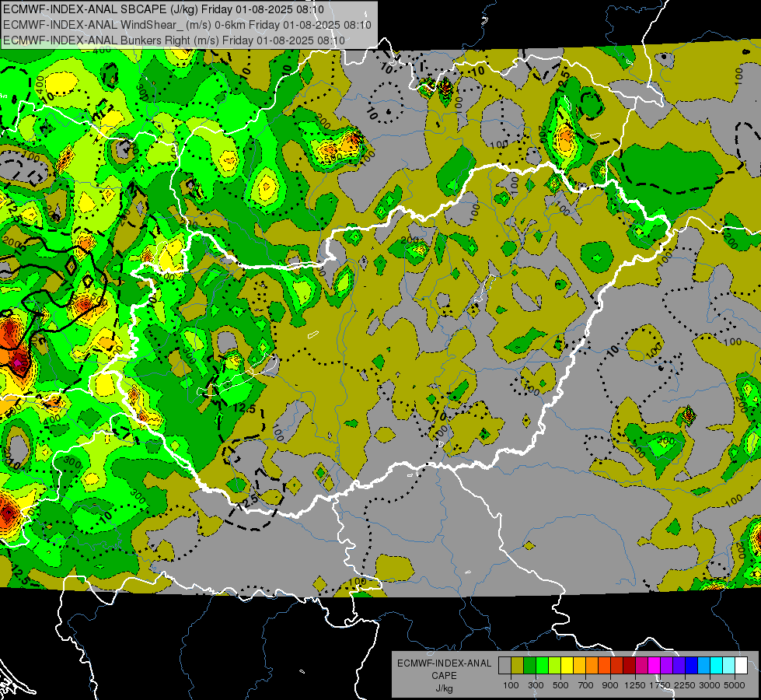The height and width of the screenshot is (700, 761).
Task: Click the 3000 value on legend scale
Action: [710, 685]
